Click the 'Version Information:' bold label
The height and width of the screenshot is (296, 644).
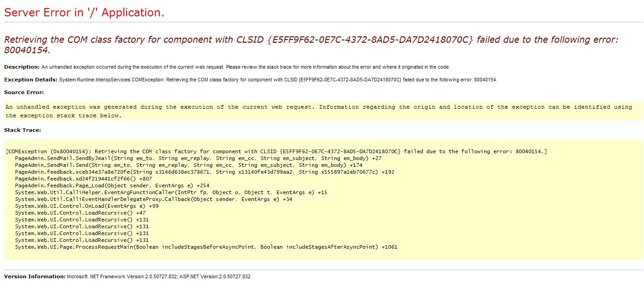pos(35,276)
